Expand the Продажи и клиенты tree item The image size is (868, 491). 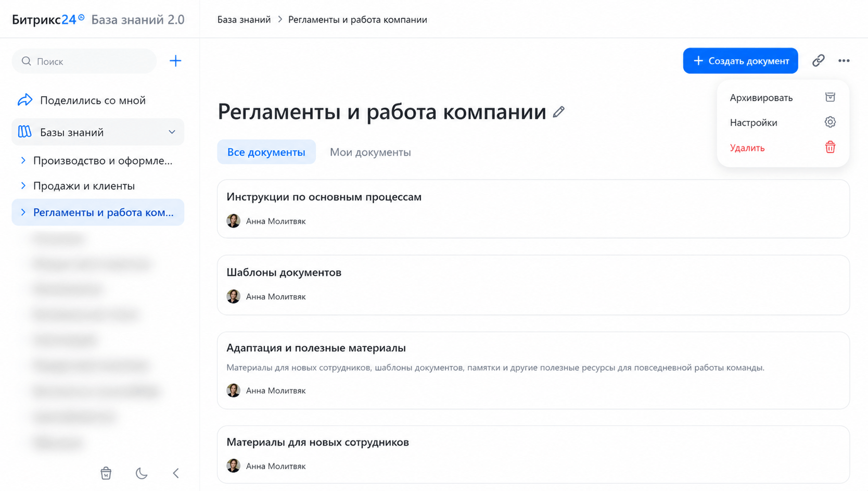[23, 185]
